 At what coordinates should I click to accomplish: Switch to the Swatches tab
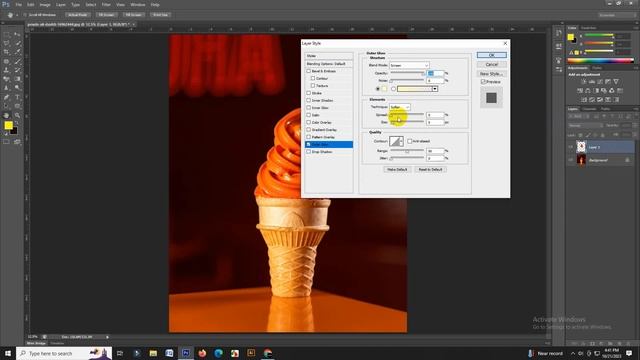click(x=589, y=28)
